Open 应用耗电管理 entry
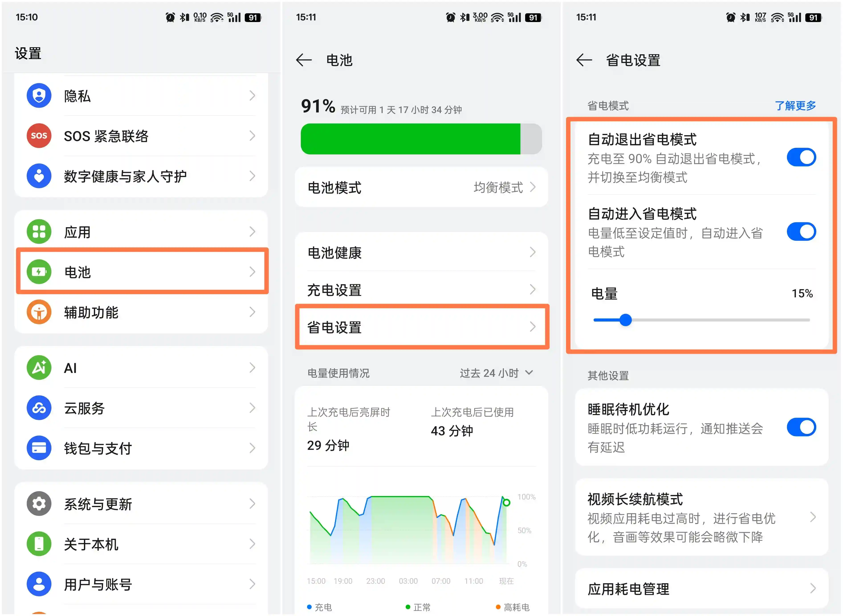Screen dimensions: 843x616 tap(701, 589)
